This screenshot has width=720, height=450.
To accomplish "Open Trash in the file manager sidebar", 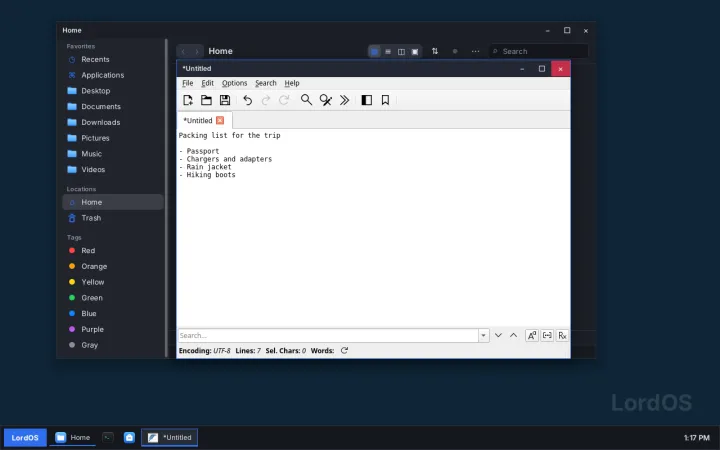I will pyautogui.click(x=113, y=218).
